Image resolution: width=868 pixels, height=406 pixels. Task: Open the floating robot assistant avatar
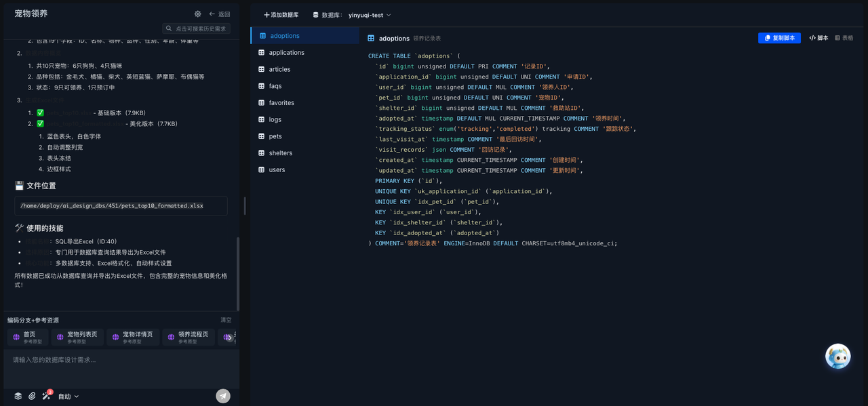[838, 357]
